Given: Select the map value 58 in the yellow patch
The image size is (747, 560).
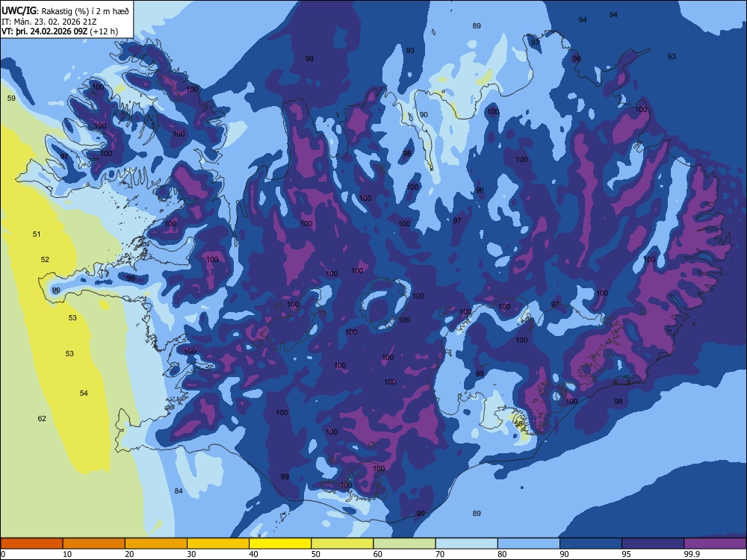Looking at the screenshot, I should coord(519,423).
